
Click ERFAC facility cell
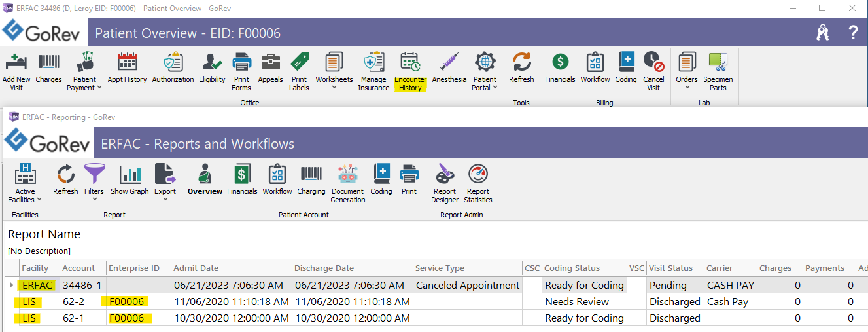pyautogui.click(x=39, y=285)
